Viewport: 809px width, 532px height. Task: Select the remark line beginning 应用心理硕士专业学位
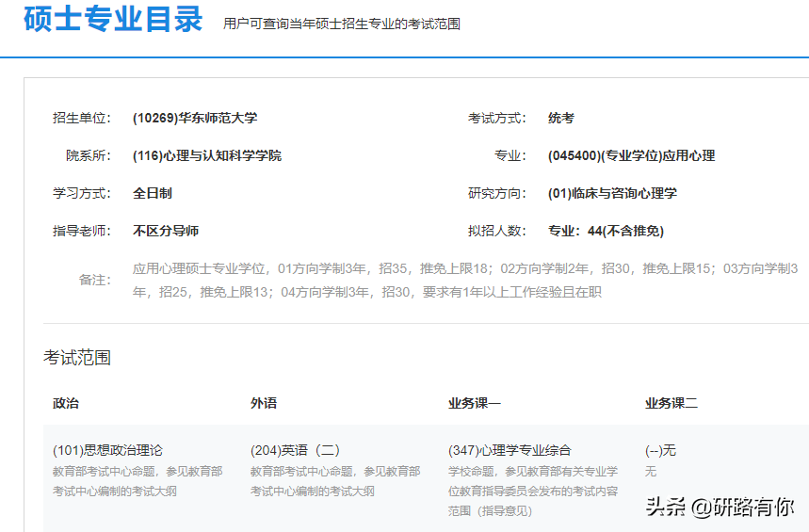pyautogui.click(x=465, y=269)
